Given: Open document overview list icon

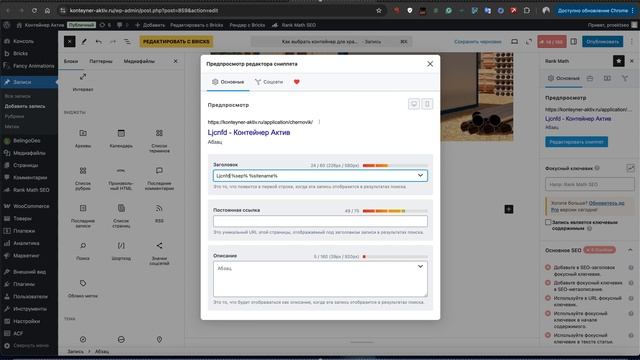Looking at the screenshot, I should (x=127, y=41).
